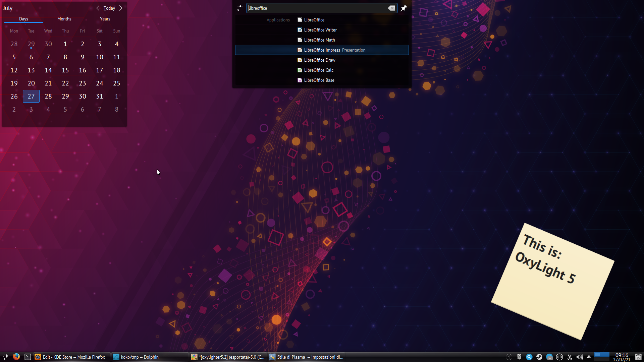Switch to the Months tab

pos(64,19)
